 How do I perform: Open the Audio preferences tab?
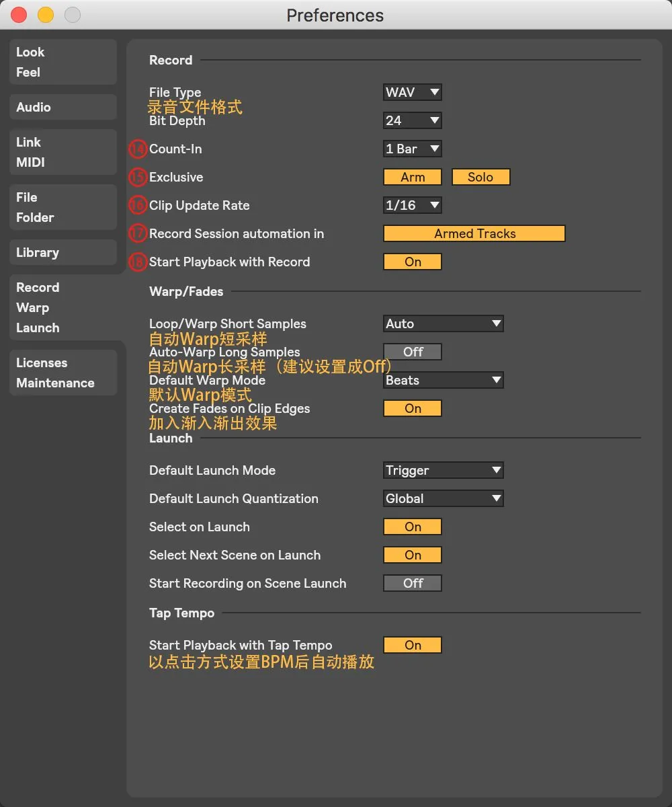(x=63, y=107)
